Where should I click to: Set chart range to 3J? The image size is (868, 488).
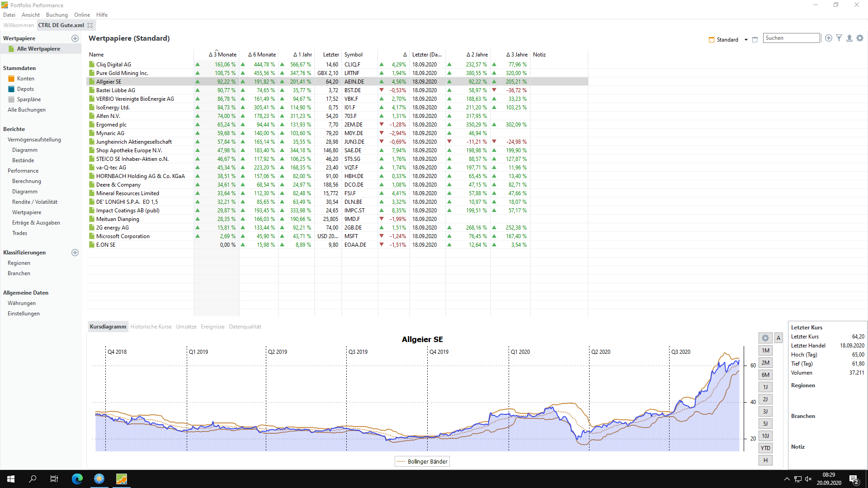click(765, 412)
